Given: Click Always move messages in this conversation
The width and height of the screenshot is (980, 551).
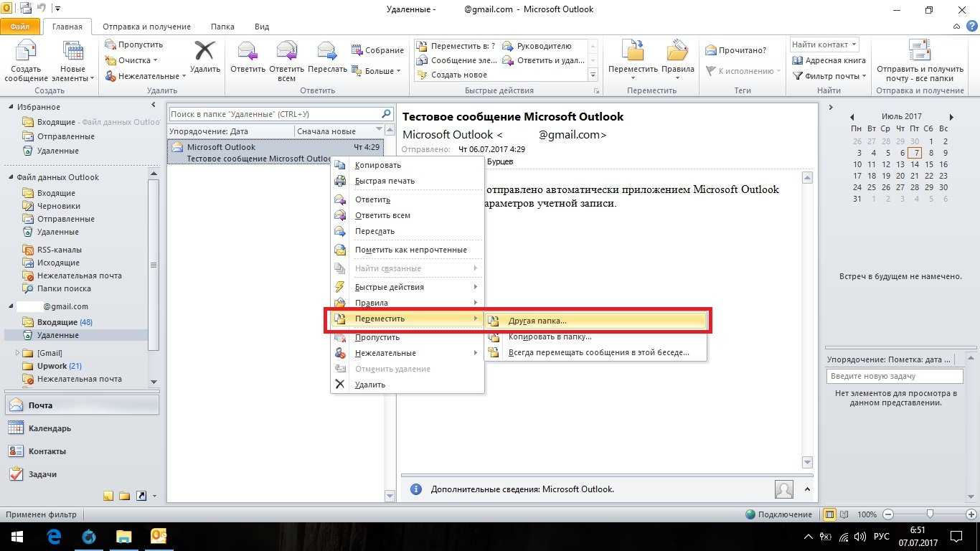Looking at the screenshot, I should point(597,352).
